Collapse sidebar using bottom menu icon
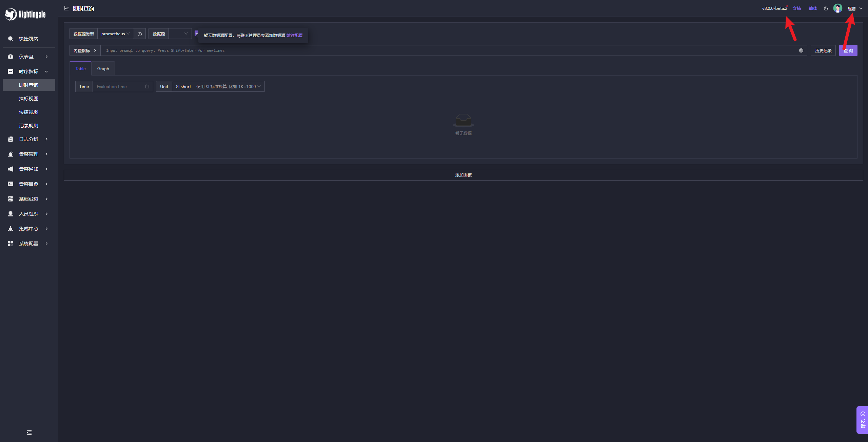Viewport: 868px width, 442px height. [x=29, y=433]
